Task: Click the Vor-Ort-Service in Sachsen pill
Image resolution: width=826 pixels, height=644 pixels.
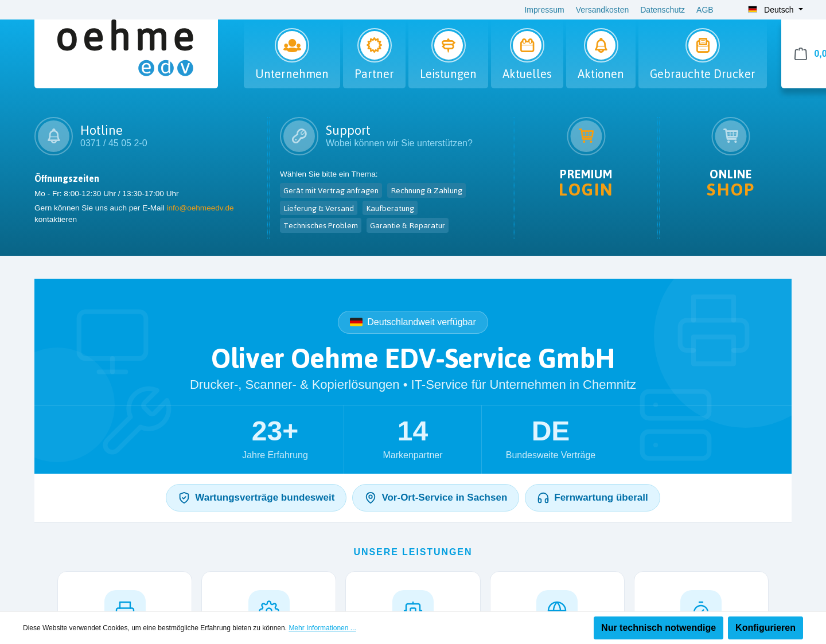Action: [x=436, y=498]
